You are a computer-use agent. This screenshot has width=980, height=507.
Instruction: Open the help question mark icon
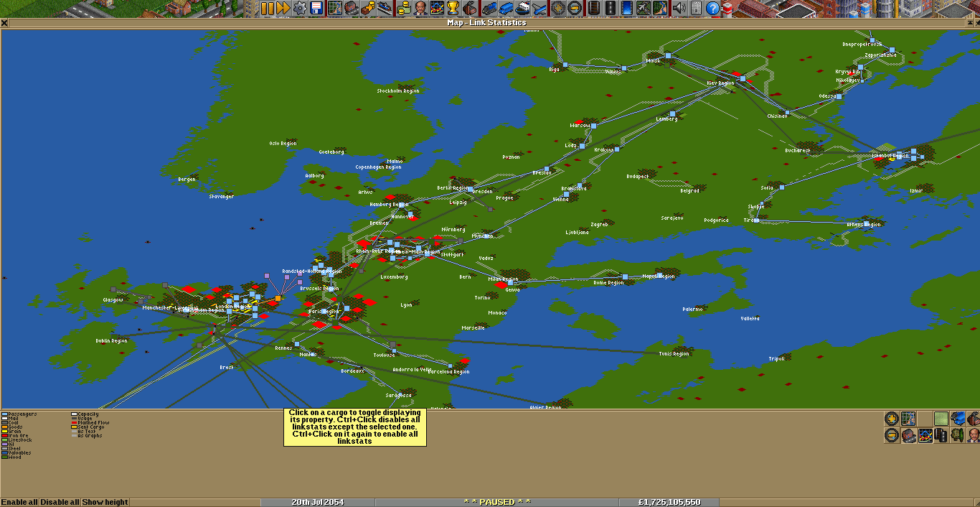tap(712, 8)
